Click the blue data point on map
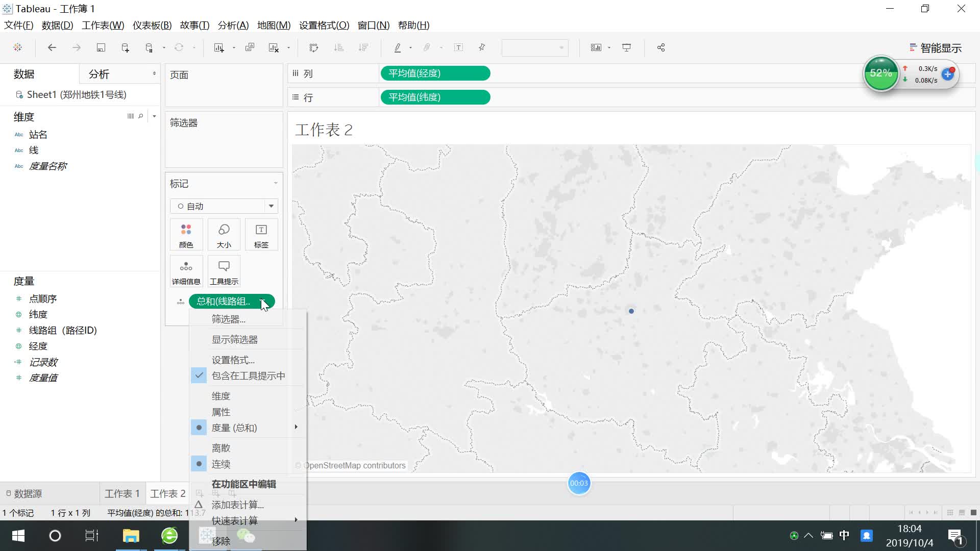The width and height of the screenshot is (980, 551). 631,311
